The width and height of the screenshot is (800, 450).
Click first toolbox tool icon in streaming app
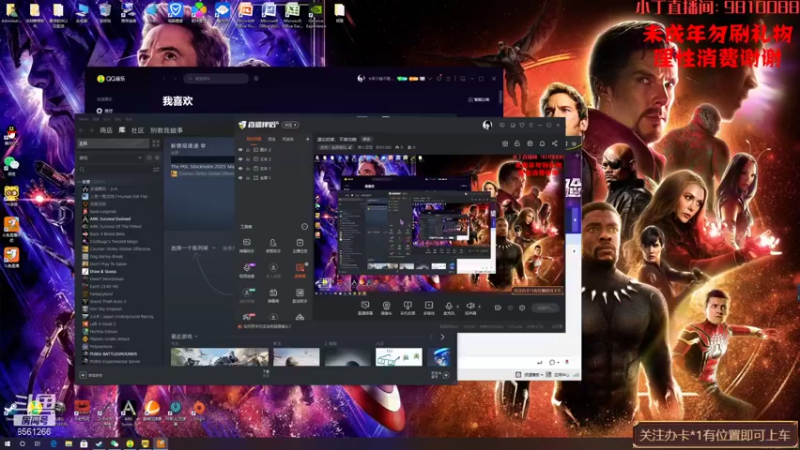click(247, 244)
